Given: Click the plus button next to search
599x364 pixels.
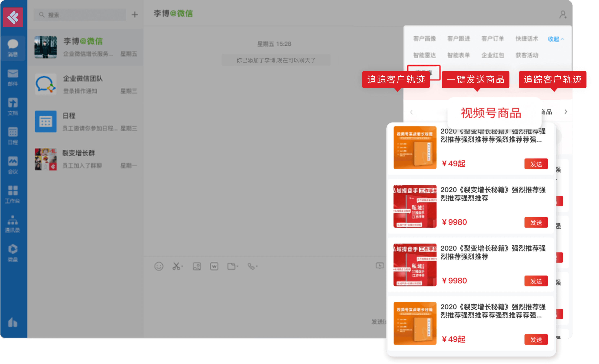Looking at the screenshot, I should [135, 15].
